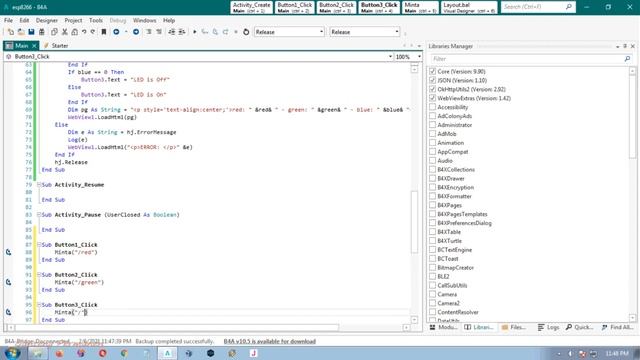Save the project with the floppy disk icon
The image size is (640, 360).
tap(31, 32)
